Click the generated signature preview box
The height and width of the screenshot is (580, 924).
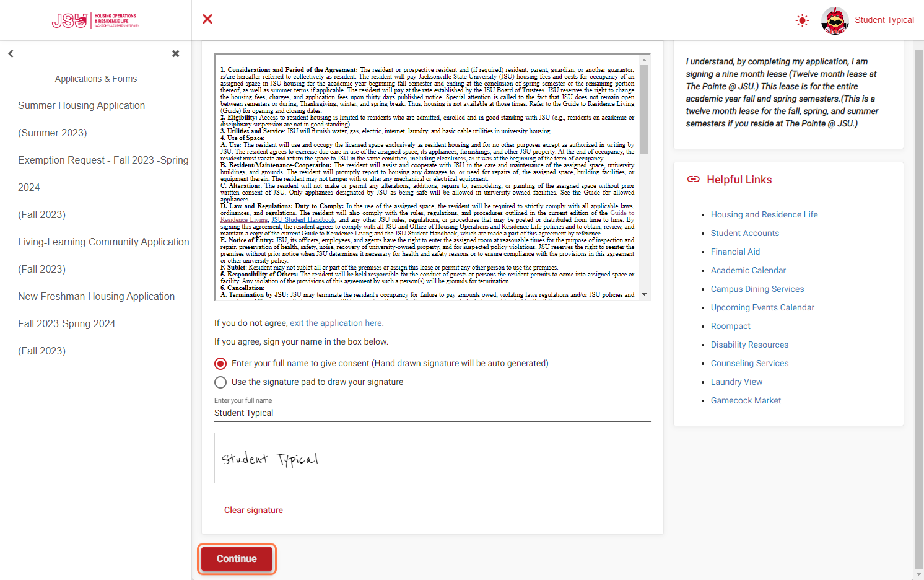tap(308, 458)
